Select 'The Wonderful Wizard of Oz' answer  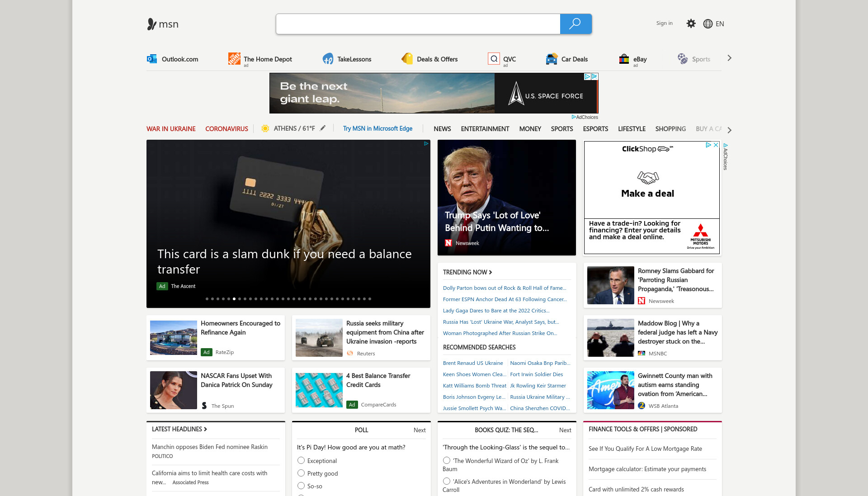tap(447, 460)
